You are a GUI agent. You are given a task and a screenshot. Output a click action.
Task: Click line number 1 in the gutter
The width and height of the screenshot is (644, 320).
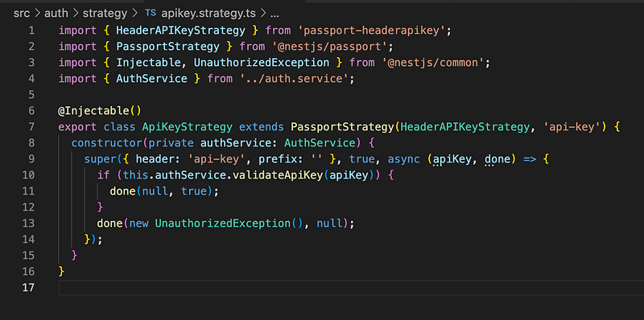31,31
